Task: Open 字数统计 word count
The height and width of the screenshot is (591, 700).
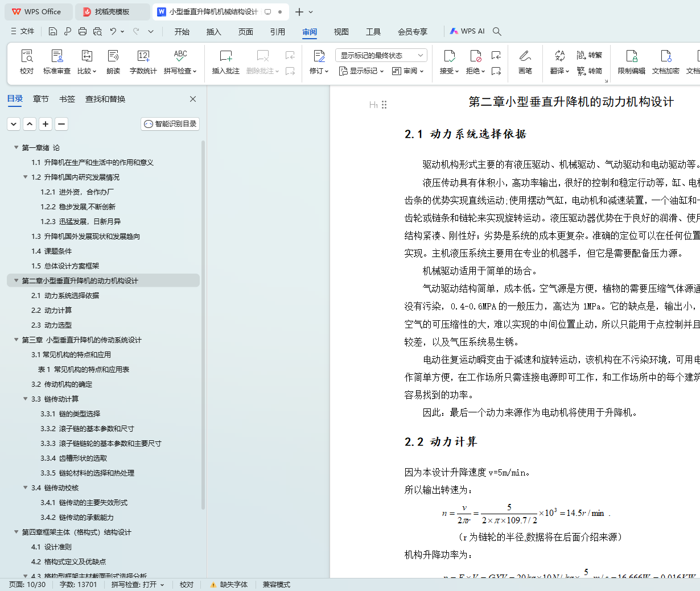Action: (x=143, y=61)
